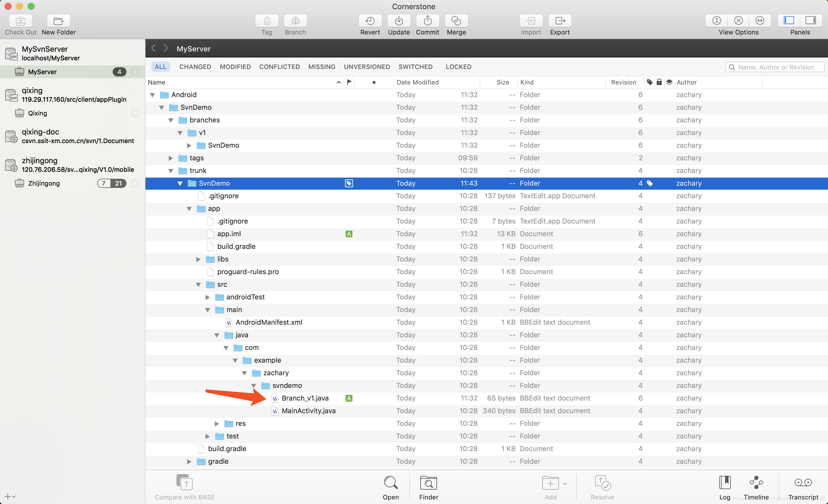Sort by the Kind column header

click(561, 82)
